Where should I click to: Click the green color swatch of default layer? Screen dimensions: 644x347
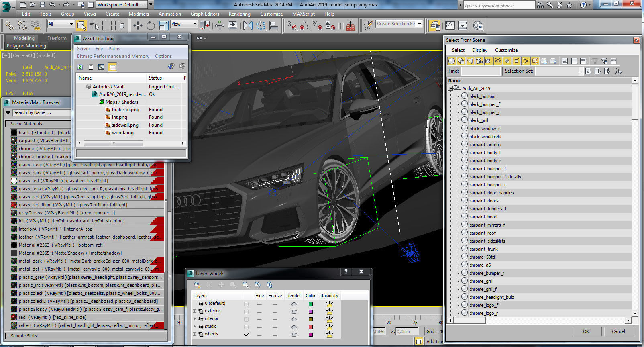click(310, 304)
